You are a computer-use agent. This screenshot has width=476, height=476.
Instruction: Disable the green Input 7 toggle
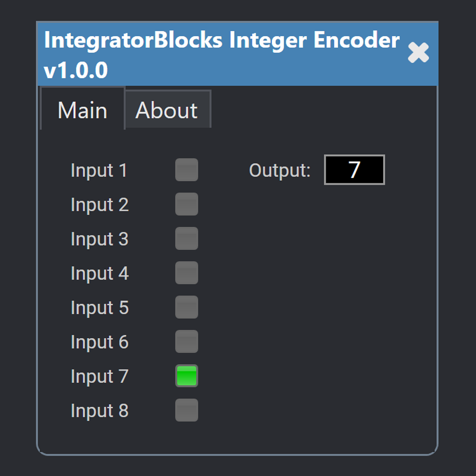click(186, 376)
